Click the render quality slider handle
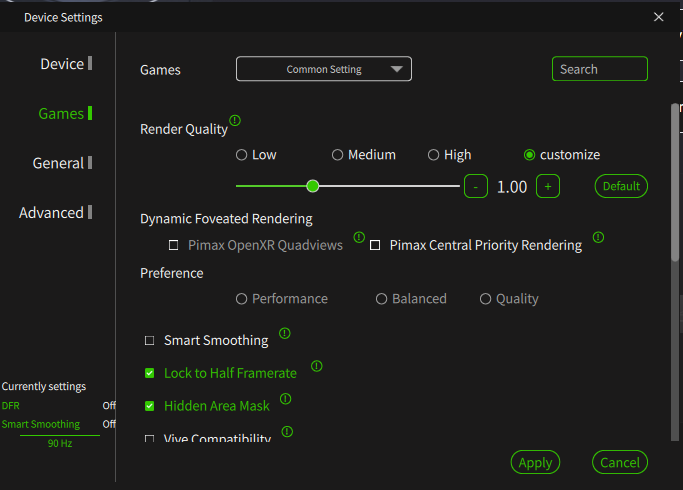Viewport: 683px width, 490px height. click(x=313, y=186)
